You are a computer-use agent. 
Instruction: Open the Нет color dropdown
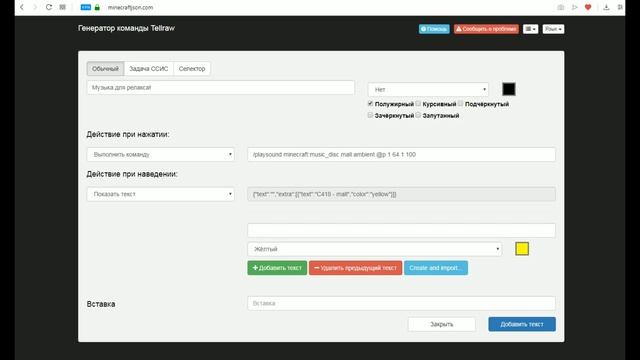click(x=428, y=89)
